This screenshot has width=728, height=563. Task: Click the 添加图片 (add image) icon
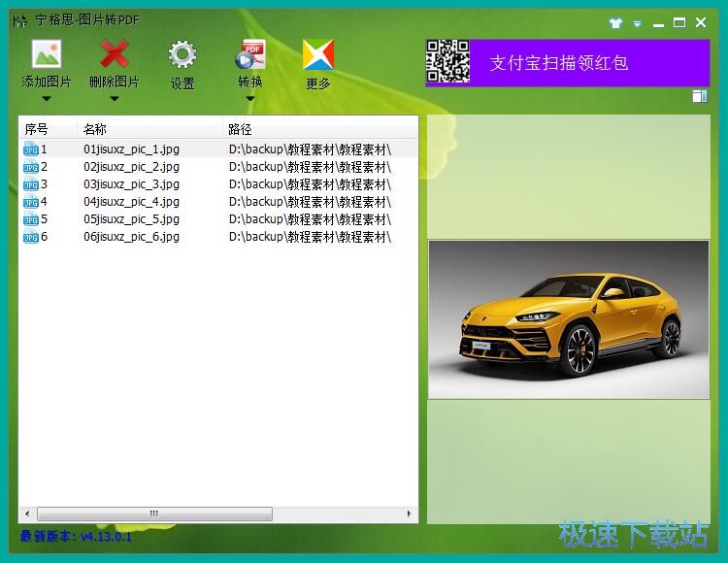pyautogui.click(x=46, y=53)
